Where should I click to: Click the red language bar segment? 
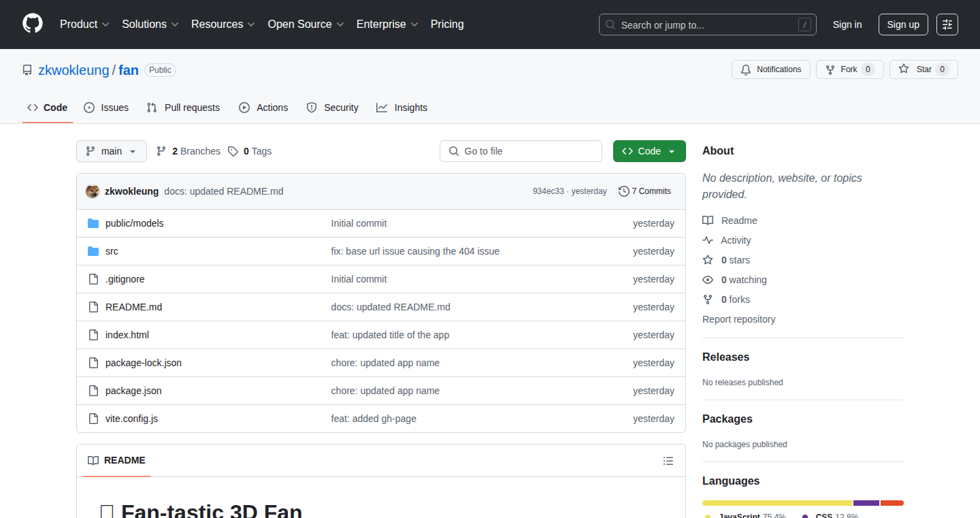click(x=892, y=503)
